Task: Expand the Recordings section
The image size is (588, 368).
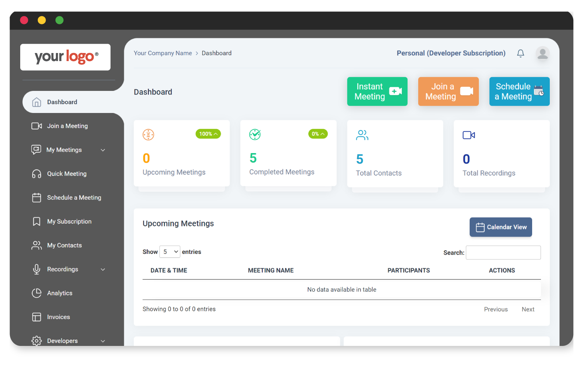Action: click(103, 269)
